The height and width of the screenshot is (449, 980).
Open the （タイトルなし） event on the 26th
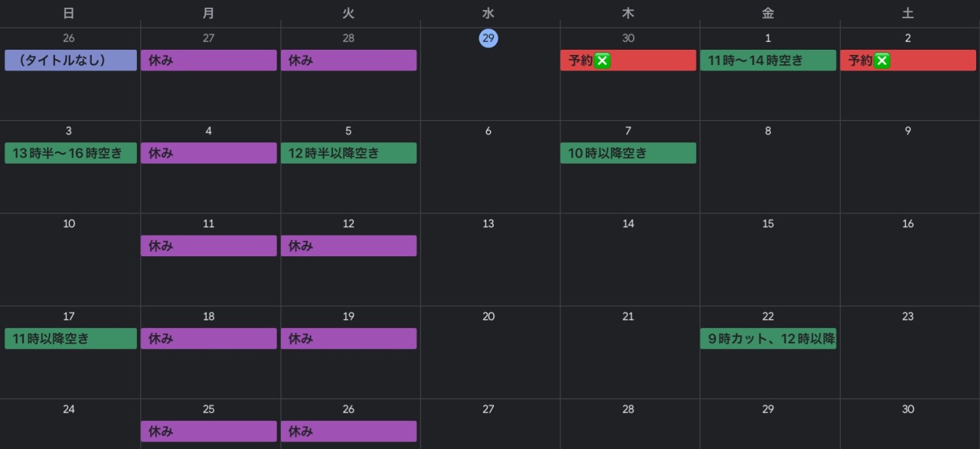point(70,60)
